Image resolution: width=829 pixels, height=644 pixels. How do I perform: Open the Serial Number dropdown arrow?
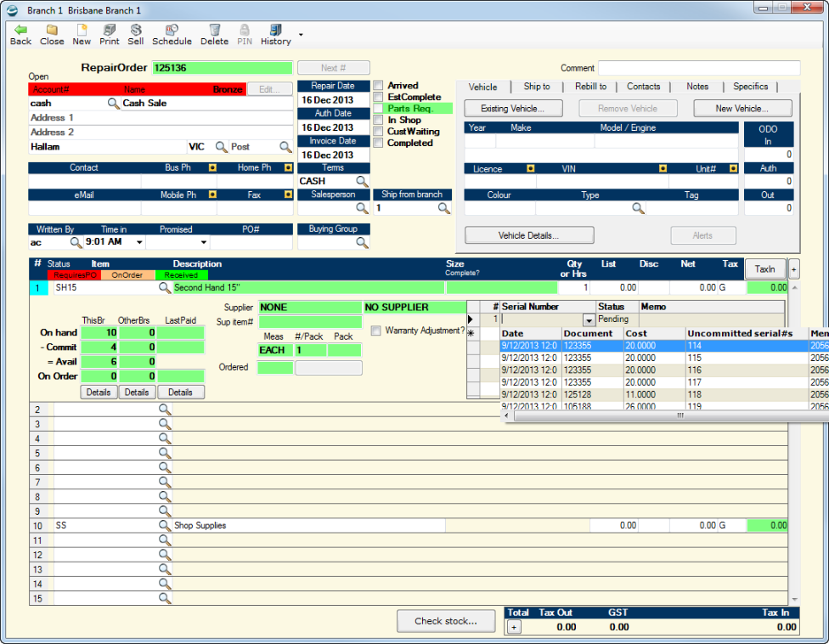589,320
